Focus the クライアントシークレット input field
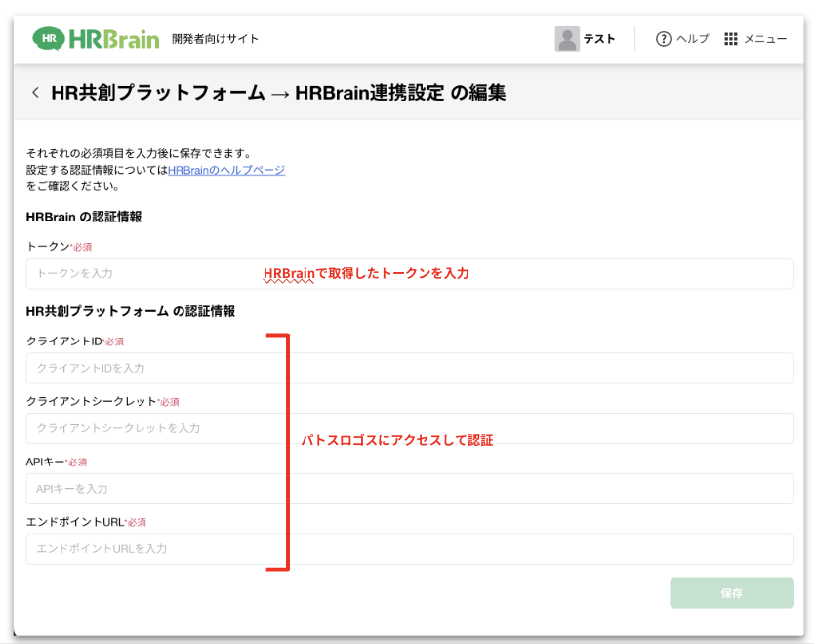 (409, 428)
